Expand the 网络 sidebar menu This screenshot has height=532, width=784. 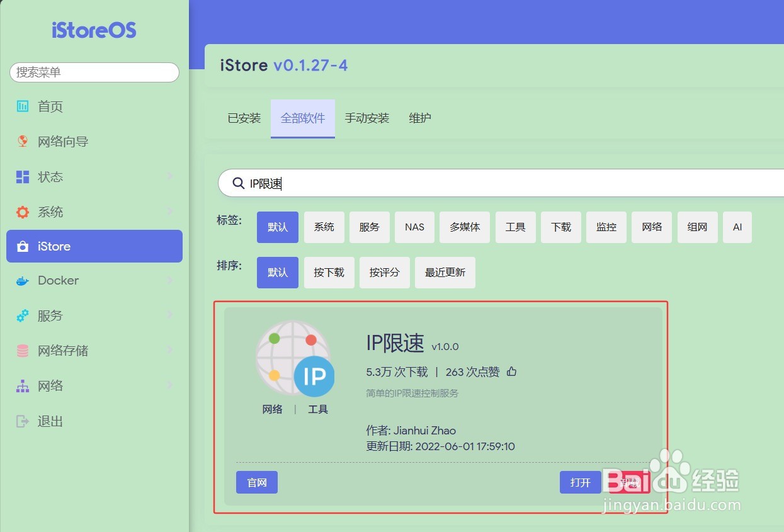tap(50, 385)
